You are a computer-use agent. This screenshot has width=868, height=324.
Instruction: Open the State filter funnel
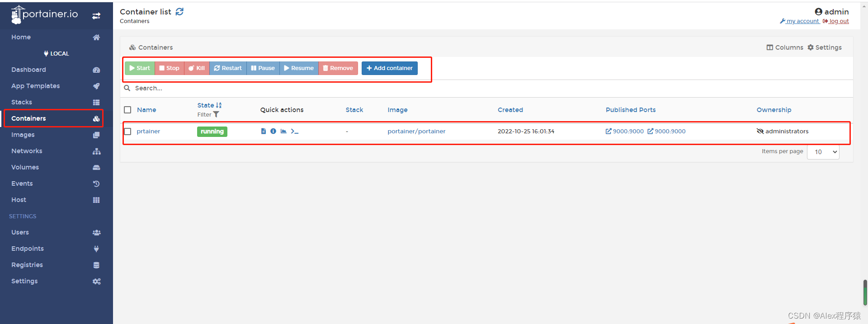216,114
